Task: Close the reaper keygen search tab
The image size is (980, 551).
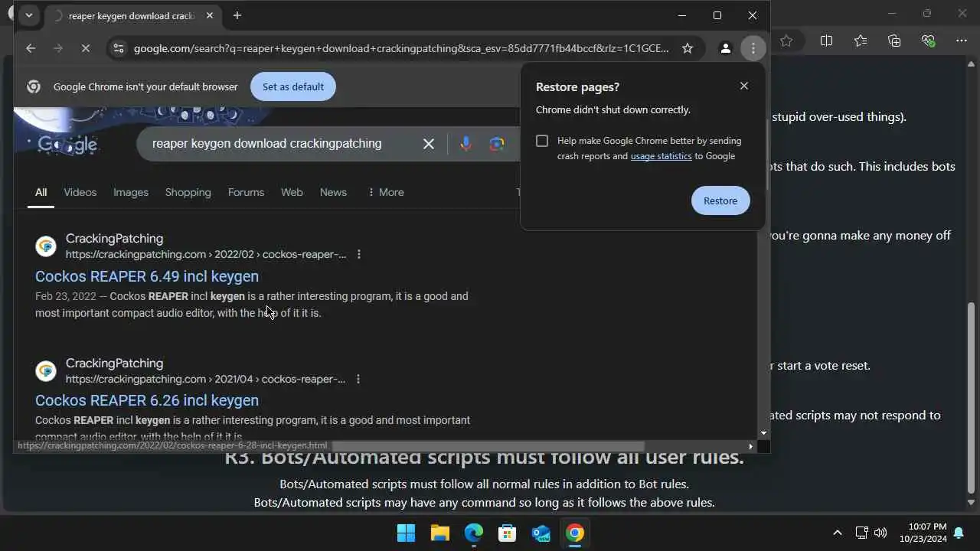Action: (210, 15)
